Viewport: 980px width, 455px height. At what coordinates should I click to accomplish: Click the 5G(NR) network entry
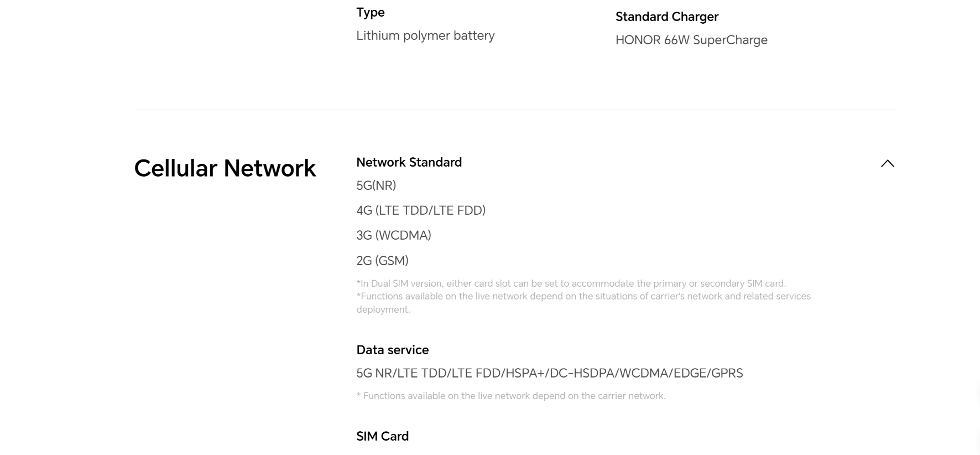376,185
